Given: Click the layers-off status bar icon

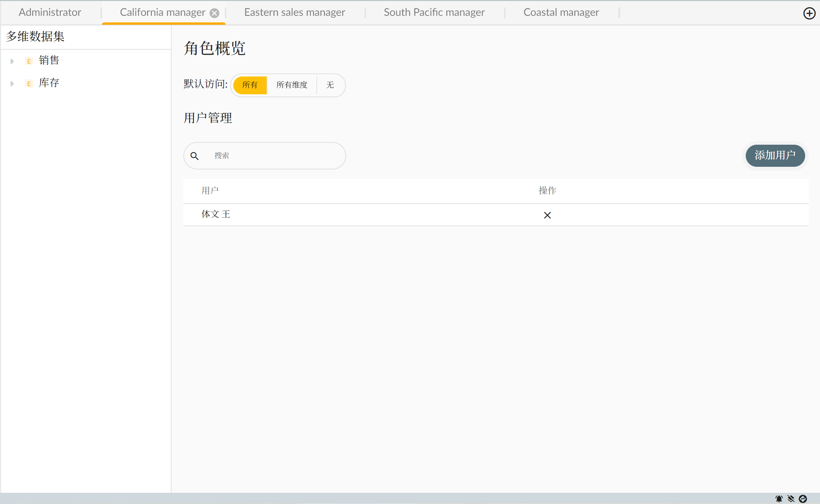Looking at the screenshot, I should point(791,499).
